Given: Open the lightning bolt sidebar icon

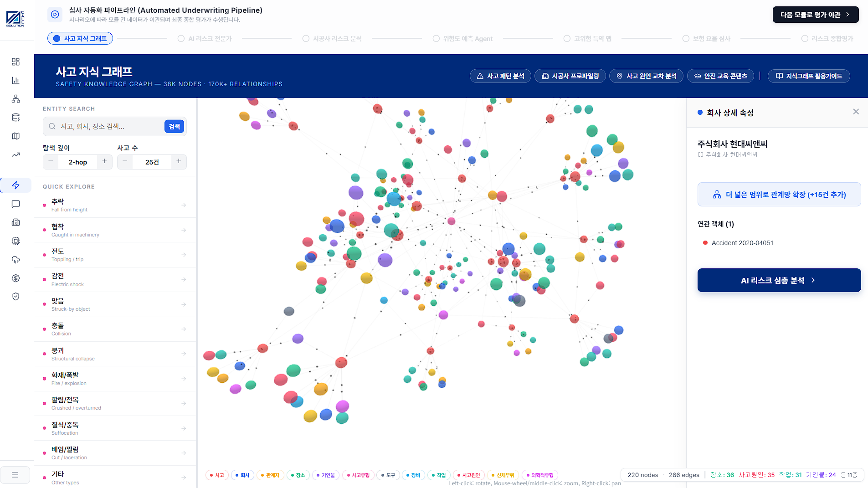Looking at the screenshot, I should click(16, 185).
